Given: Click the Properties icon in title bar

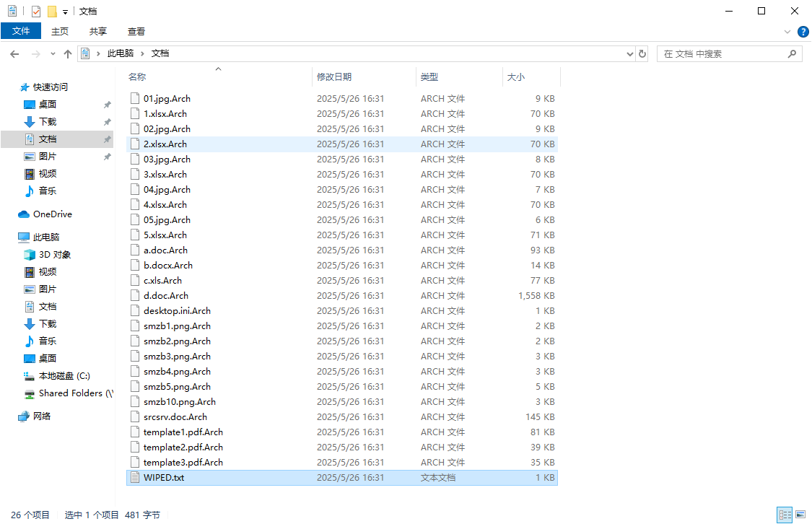Looking at the screenshot, I should pos(36,12).
